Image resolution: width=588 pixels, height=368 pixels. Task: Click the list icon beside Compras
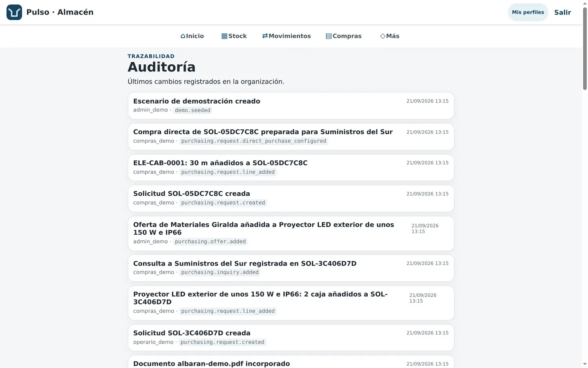pos(328,36)
